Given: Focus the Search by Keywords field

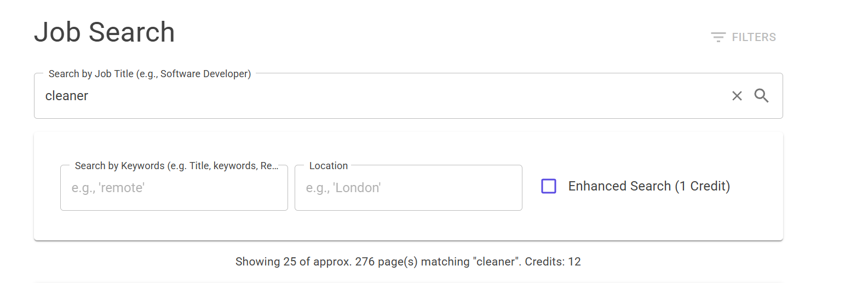Looking at the screenshot, I should 174,188.
